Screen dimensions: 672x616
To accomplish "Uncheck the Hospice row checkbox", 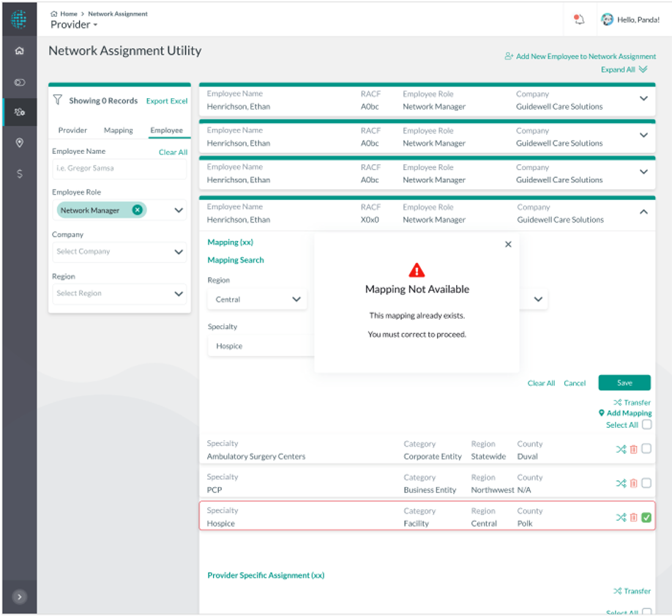I will (x=646, y=517).
